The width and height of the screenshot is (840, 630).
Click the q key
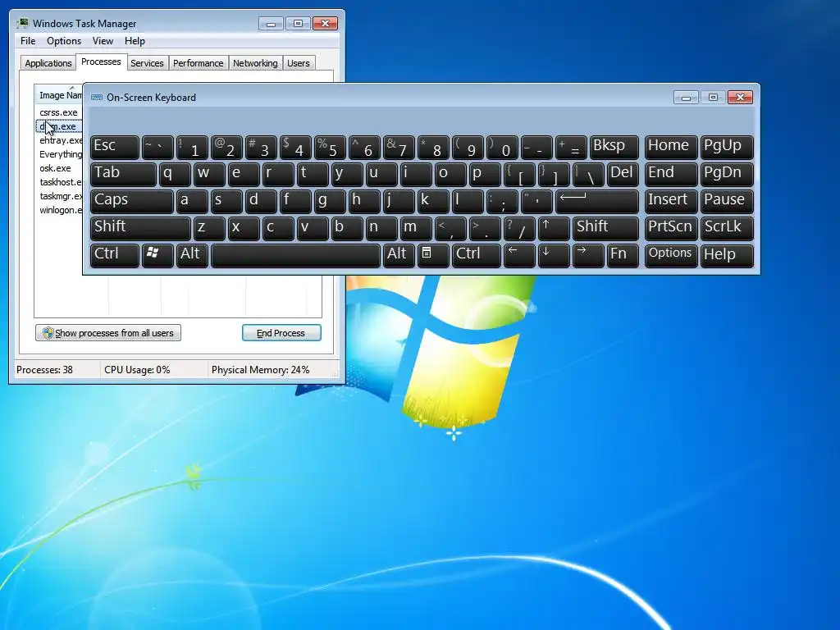(x=175, y=174)
